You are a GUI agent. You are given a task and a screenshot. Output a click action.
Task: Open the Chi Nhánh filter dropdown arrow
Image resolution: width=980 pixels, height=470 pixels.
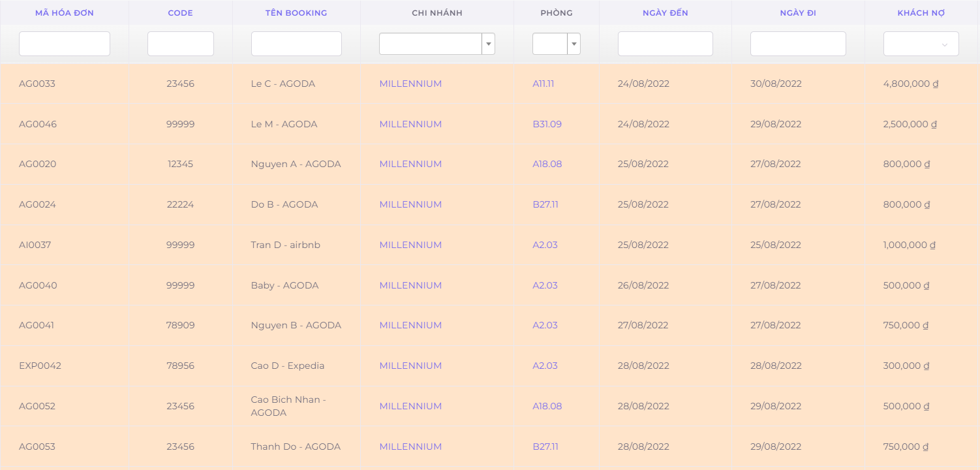488,44
